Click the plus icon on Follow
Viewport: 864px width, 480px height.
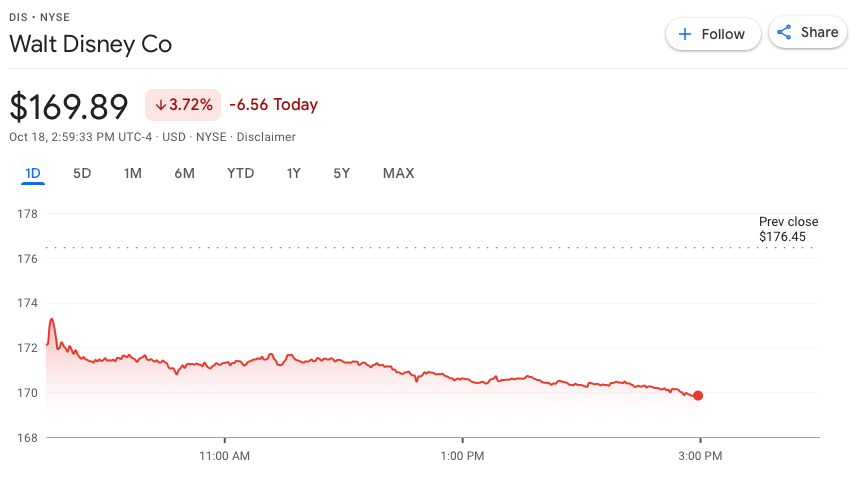click(x=685, y=34)
